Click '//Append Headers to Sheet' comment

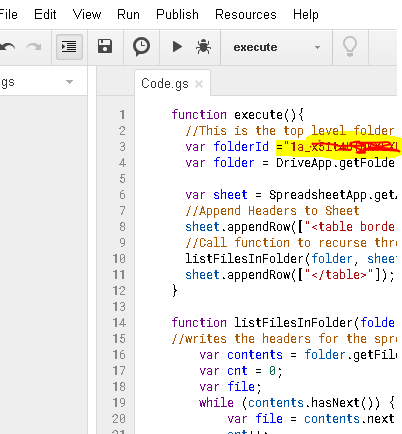[272, 211]
